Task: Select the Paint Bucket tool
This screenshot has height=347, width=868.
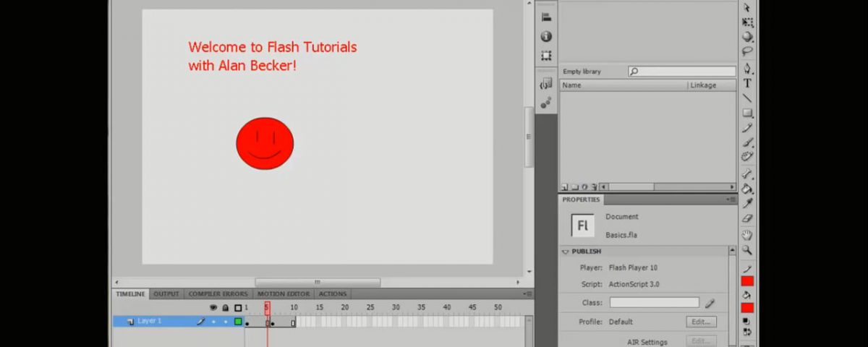Action: coord(747,189)
